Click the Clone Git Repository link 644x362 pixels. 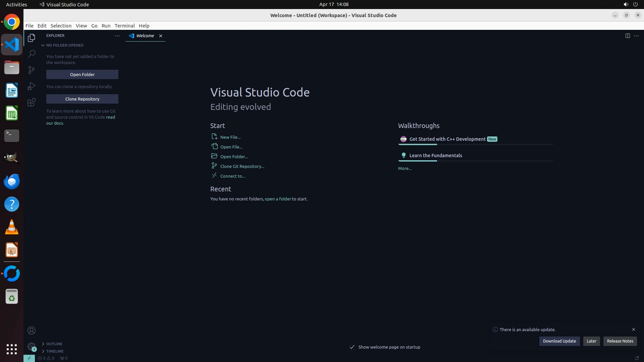(242, 166)
